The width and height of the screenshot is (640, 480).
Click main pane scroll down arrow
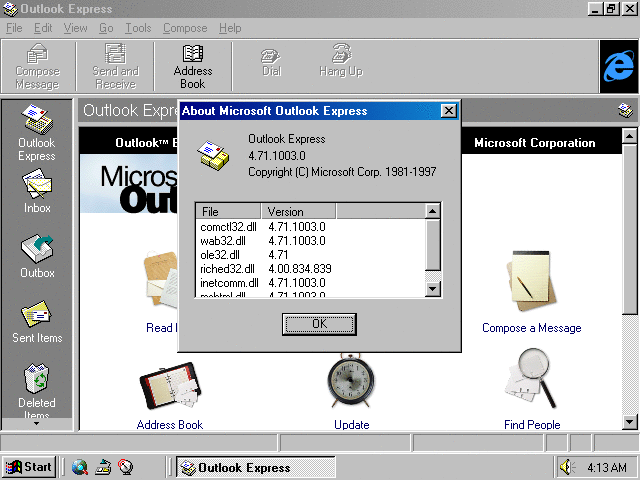(629, 422)
